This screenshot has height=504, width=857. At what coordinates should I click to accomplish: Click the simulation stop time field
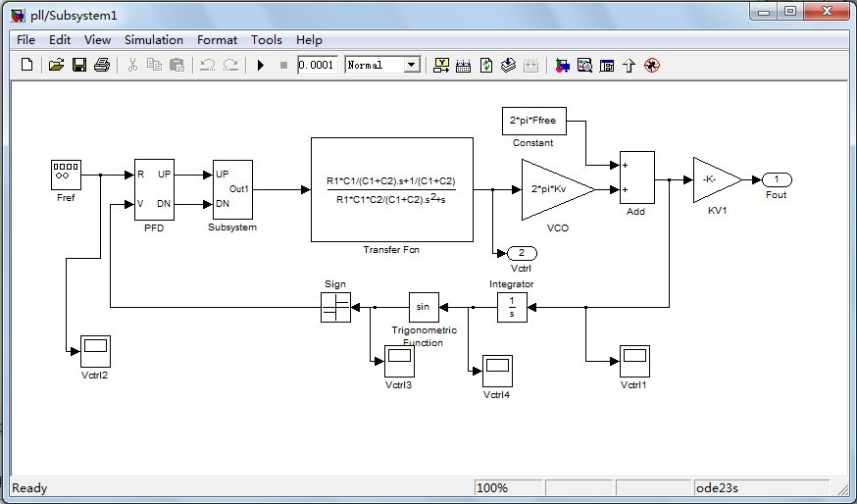317,65
